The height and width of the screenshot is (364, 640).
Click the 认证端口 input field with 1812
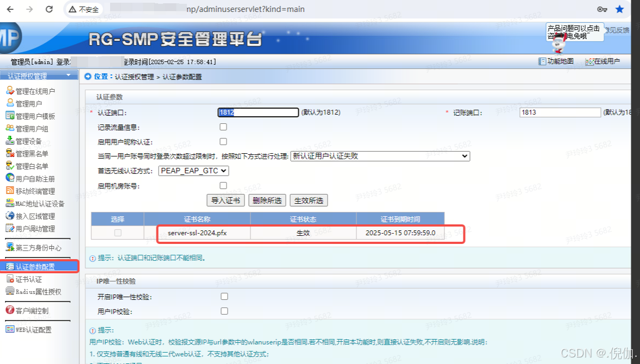click(258, 112)
